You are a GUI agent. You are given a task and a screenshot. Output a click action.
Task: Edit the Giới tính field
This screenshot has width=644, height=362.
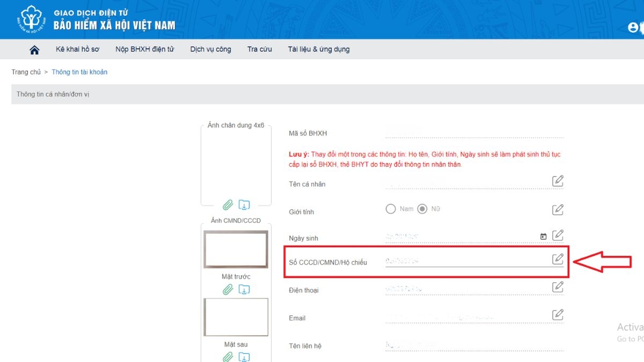click(558, 209)
